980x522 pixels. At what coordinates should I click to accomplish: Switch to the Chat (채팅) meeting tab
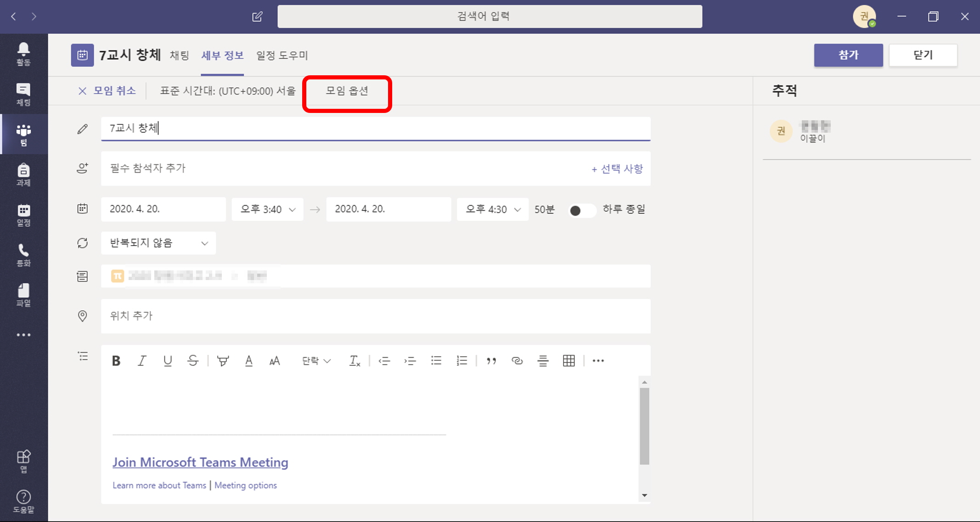pos(179,56)
